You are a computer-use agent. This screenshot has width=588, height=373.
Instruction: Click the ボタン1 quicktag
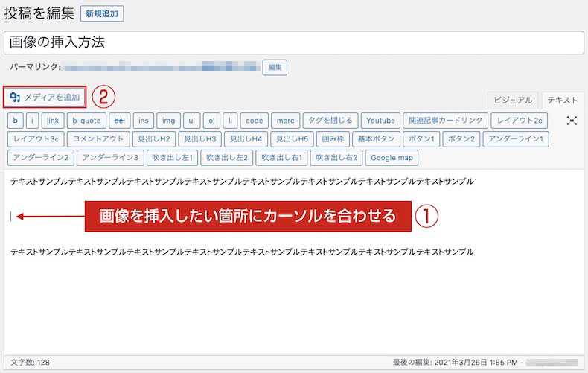click(x=421, y=138)
